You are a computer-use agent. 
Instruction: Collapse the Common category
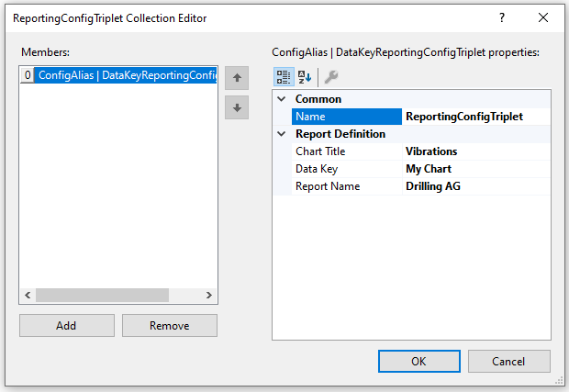coord(281,99)
